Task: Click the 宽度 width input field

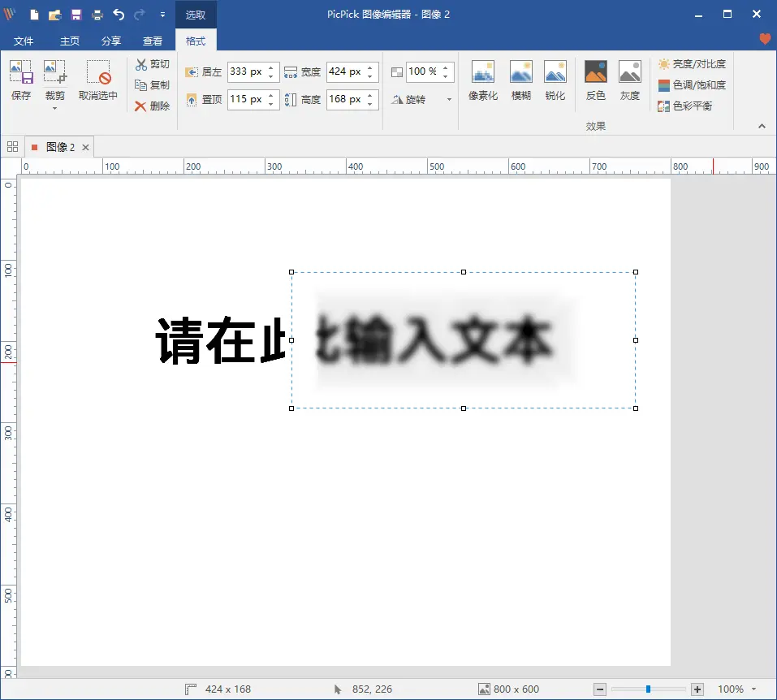Action: click(345, 72)
